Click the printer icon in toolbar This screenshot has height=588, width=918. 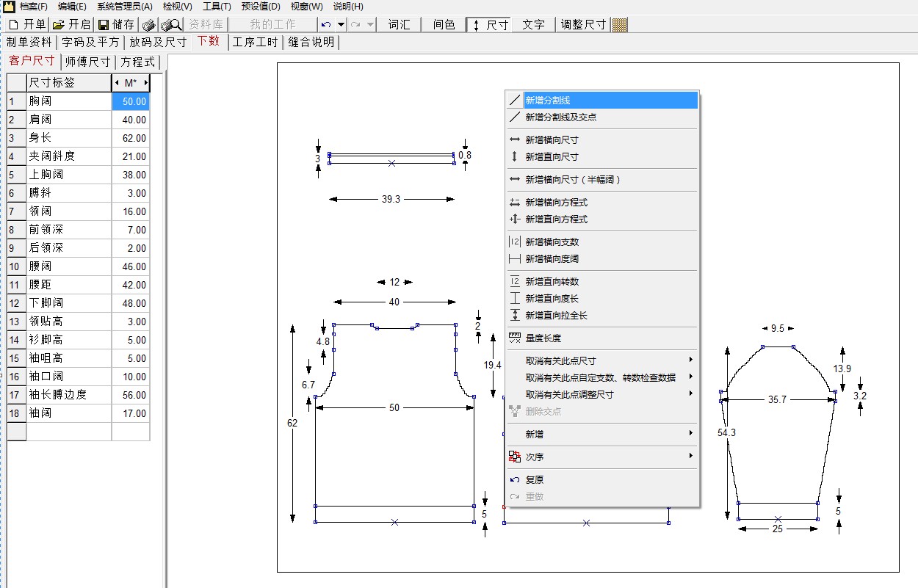(148, 24)
